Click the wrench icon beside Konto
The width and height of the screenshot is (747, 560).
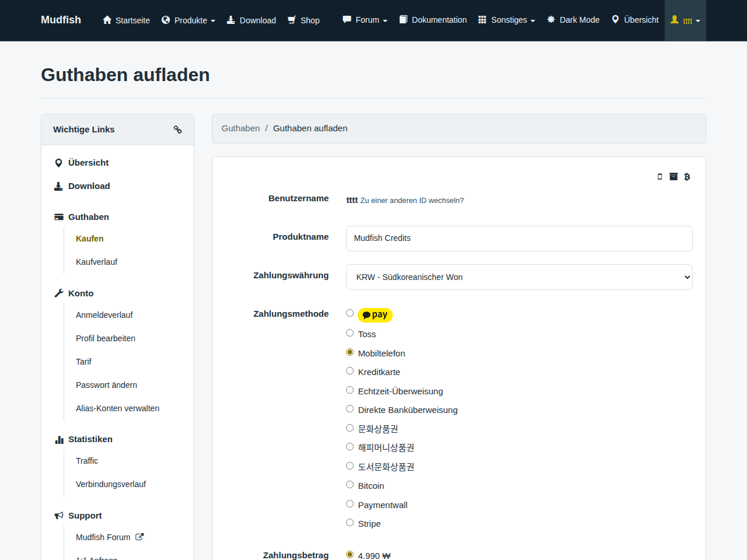coord(59,293)
